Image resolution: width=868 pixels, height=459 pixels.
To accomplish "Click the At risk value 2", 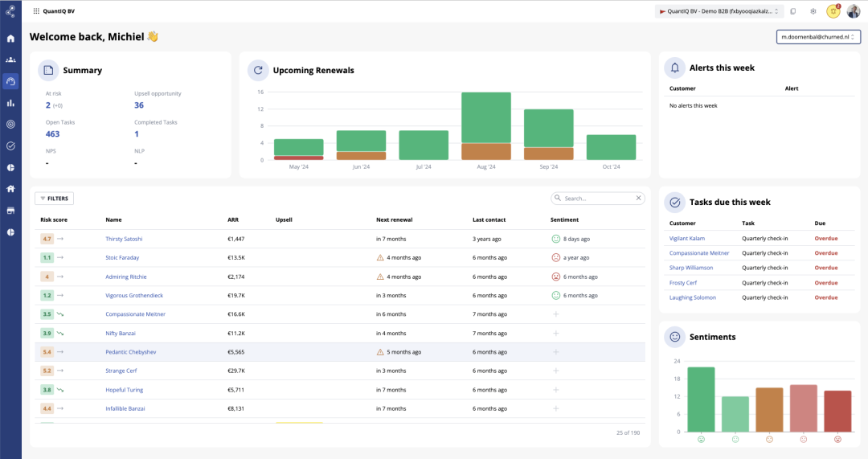I will coord(48,105).
